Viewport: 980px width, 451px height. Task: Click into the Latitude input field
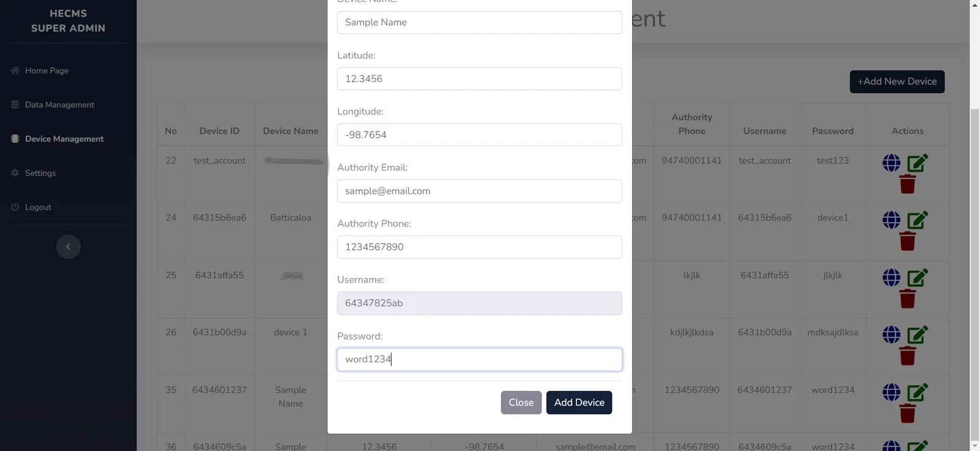coord(479,79)
